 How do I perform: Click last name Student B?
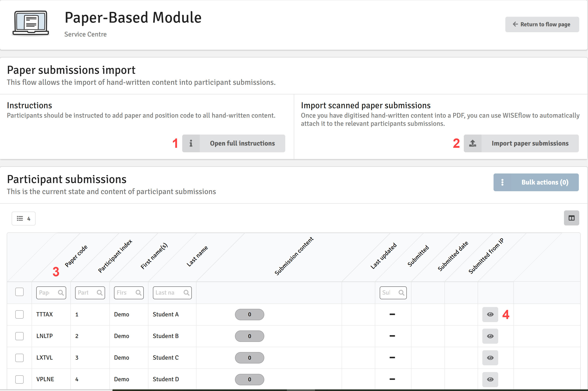(x=166, y=336)
